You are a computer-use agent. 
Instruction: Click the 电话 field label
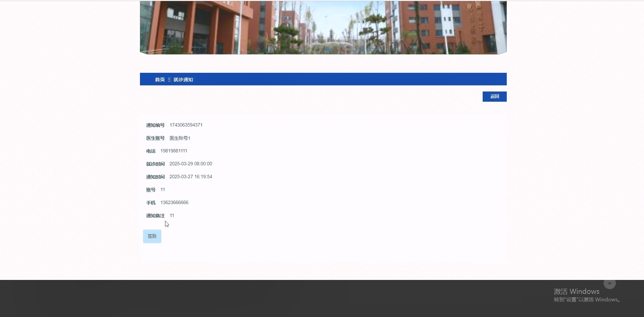pyautogui.click(x=151, y=151)
